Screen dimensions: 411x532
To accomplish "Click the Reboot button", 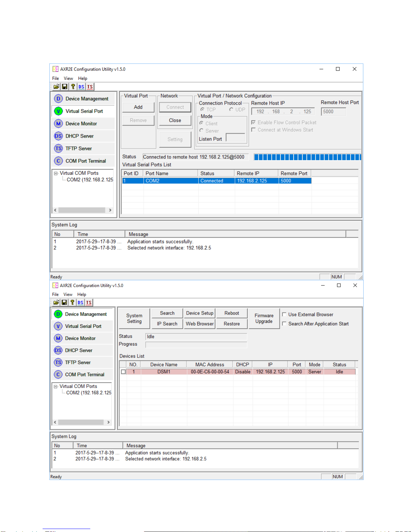I will coord(232,313).
